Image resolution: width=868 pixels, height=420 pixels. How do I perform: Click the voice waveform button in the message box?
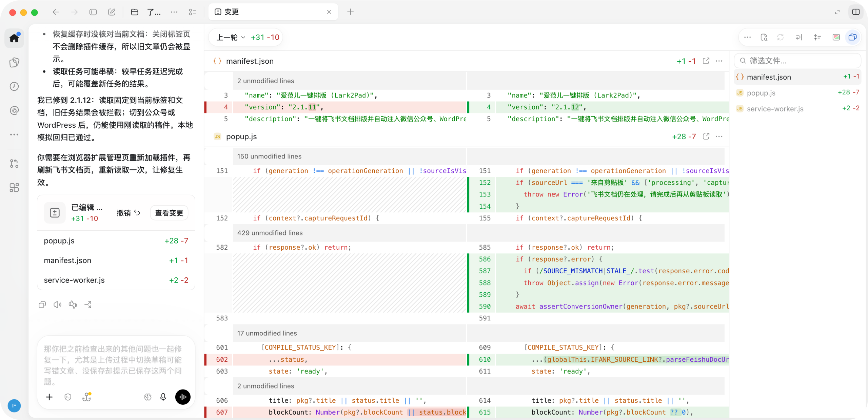(183, 397)
